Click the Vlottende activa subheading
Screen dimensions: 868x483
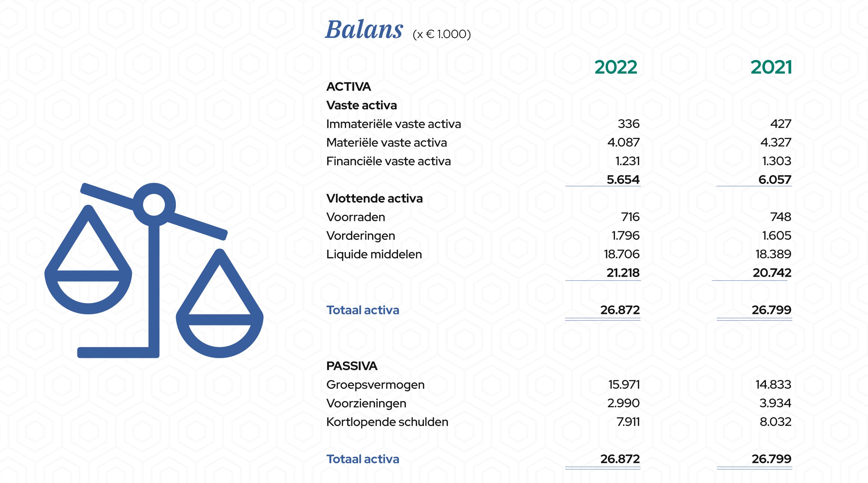[x=374, y=198]
